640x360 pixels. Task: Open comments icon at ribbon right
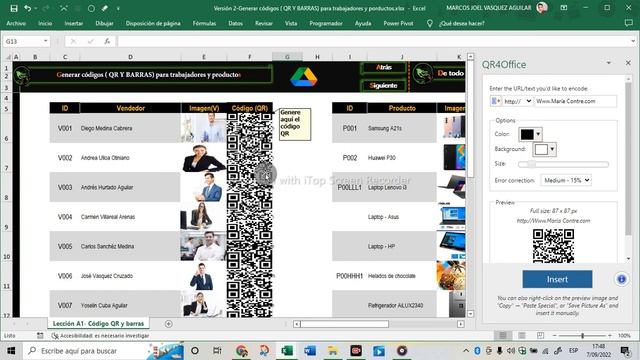(629, 23)
